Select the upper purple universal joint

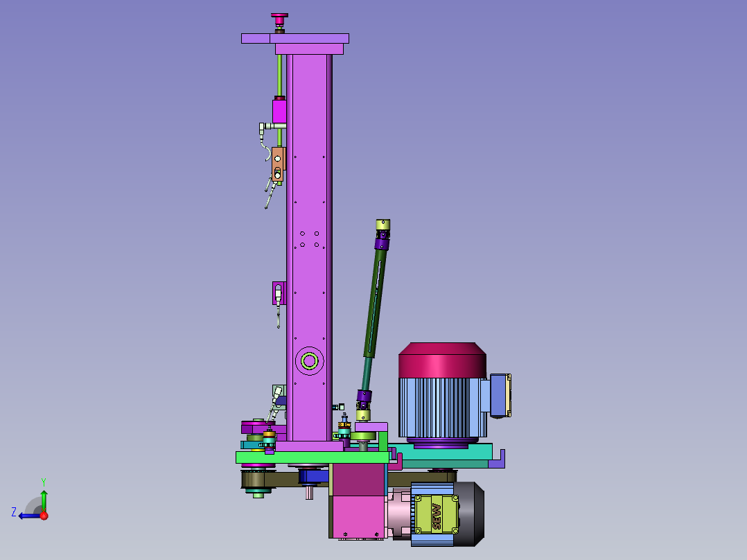pos(382,240)
